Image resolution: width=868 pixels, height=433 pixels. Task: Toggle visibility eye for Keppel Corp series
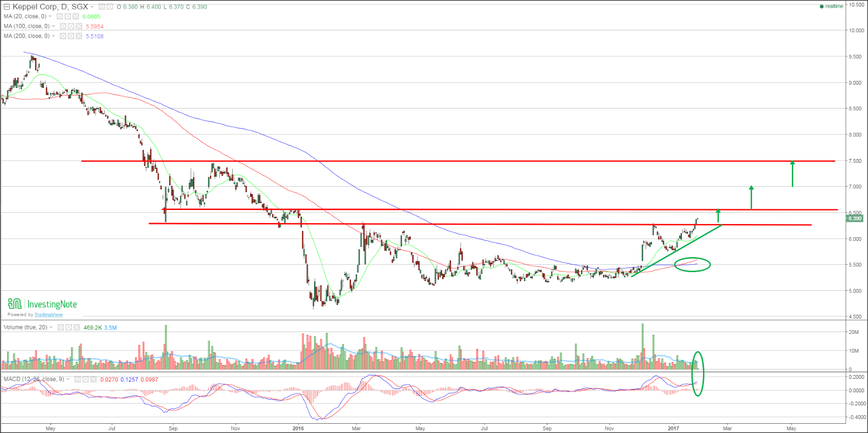102,7
